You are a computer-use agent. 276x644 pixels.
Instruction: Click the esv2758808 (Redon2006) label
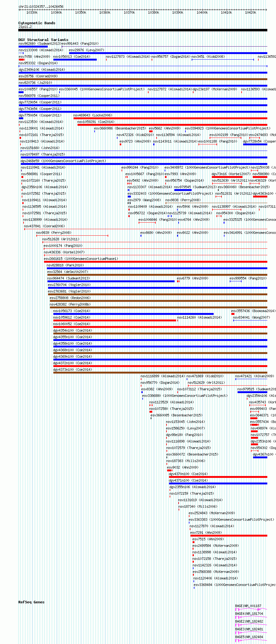tap(70, 298)
